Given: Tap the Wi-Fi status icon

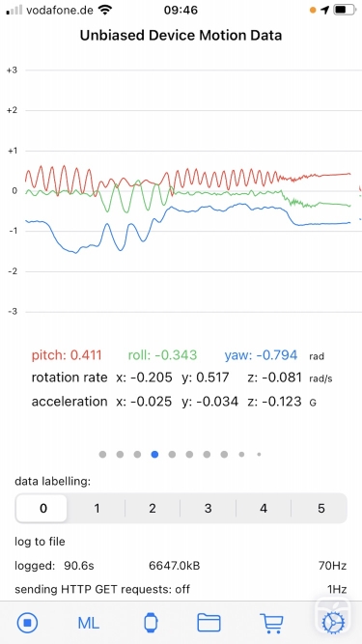Looking at the screenshot, I should (106, 11).
